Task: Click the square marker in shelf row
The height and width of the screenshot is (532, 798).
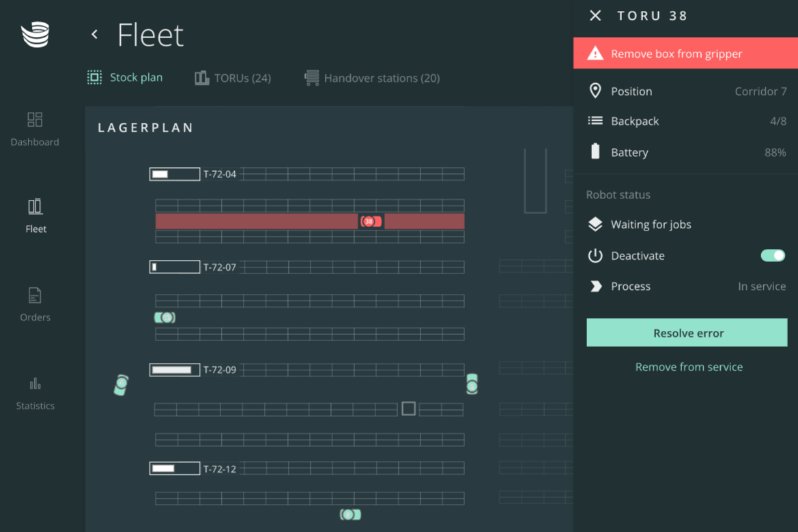Action: click(408, 409)
